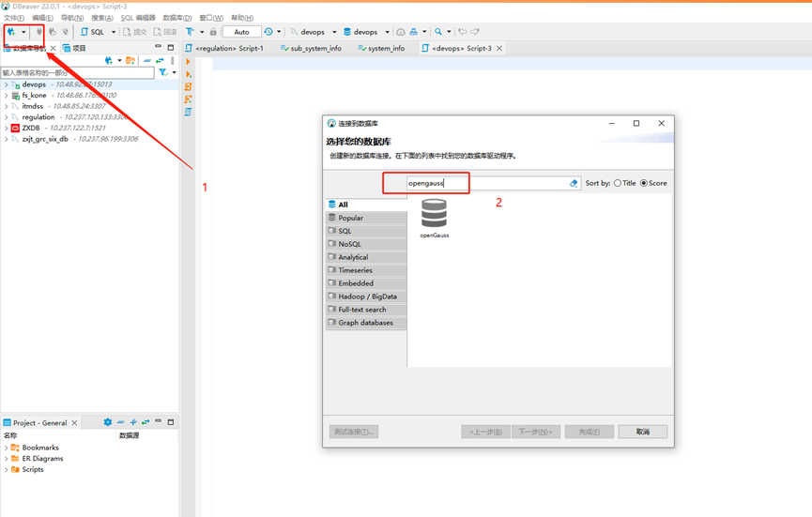
Task: Click the dashboard gauge toolbar icon
Action: point(401,32)
